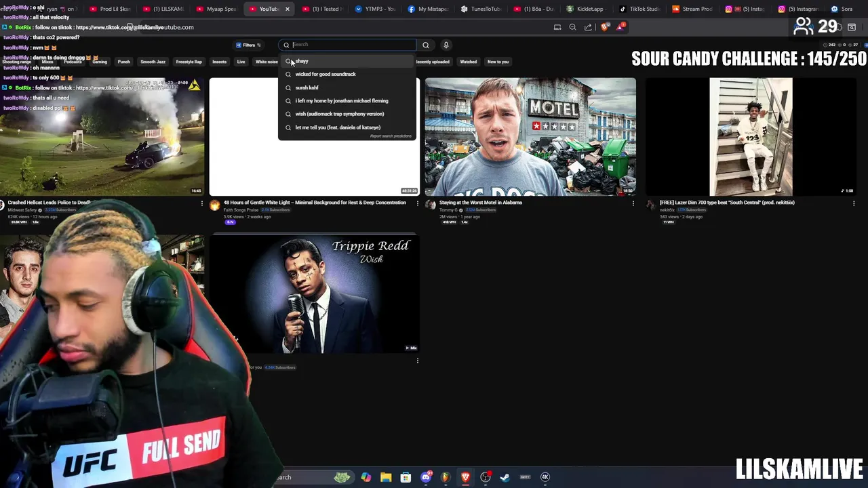The width and height of the screenshot is (868, 488).
Task: Select the 'Live' filter chip
Action: [x=241, y=62]
